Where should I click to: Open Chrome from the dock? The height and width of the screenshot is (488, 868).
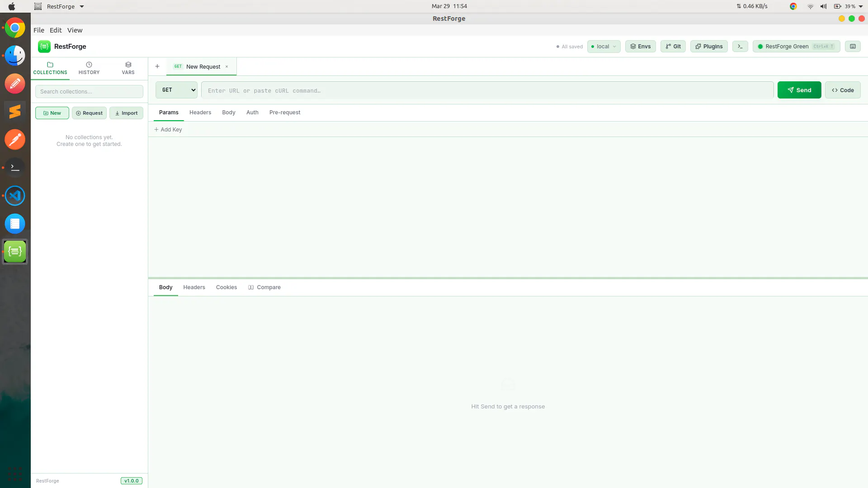pyautogui.click(x=15, y=28)
